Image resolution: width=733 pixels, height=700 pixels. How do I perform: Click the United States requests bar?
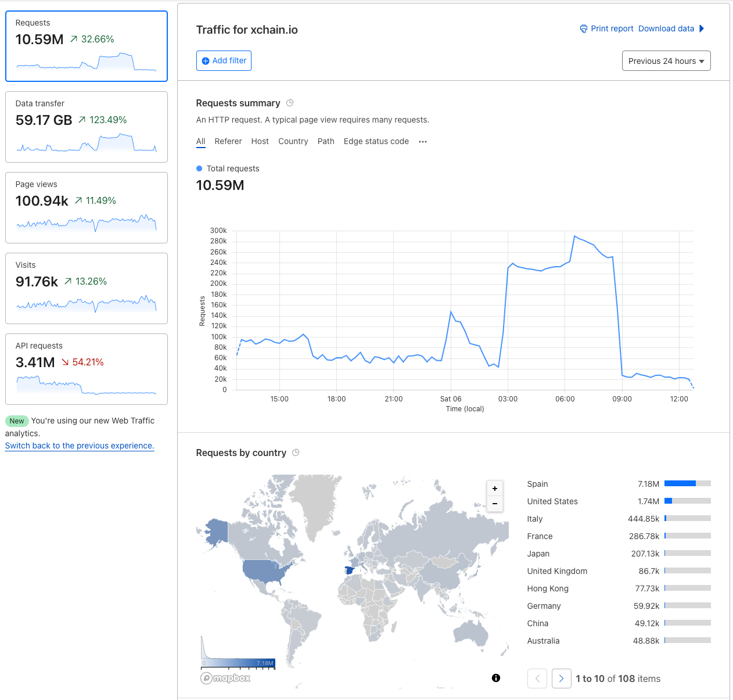coord(688,501)
